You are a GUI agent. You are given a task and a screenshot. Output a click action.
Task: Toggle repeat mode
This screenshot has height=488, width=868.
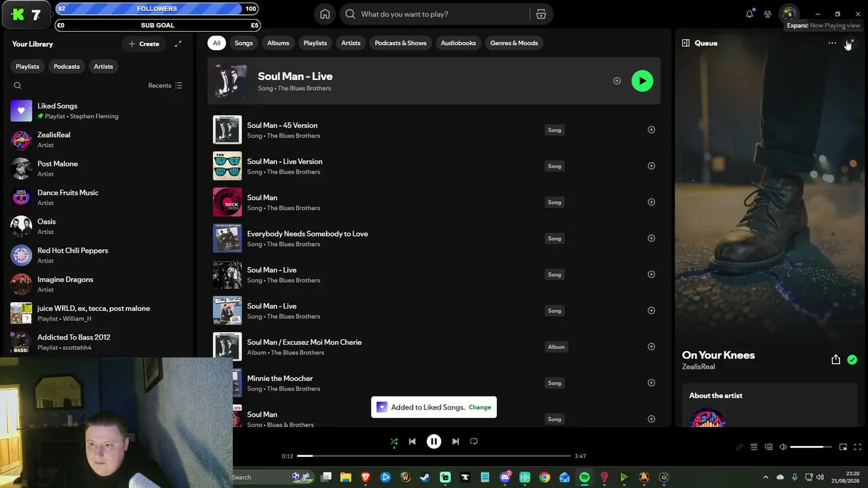click(474, 441)
